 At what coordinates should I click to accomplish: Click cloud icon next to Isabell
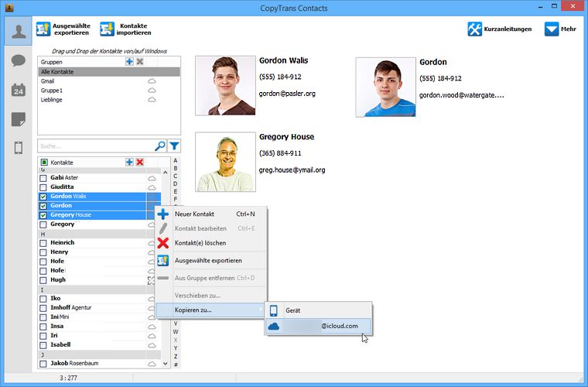coord(152,345)
